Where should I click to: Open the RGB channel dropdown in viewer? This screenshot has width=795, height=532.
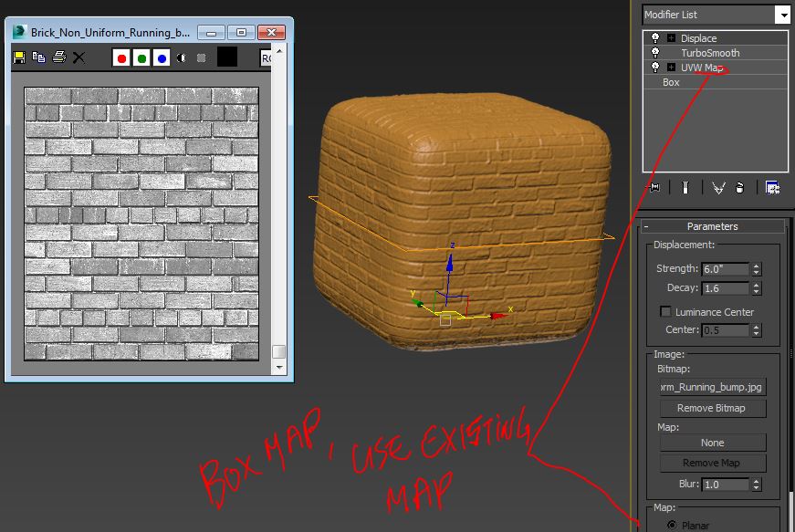pyautogui.click(x=266, y=58)
